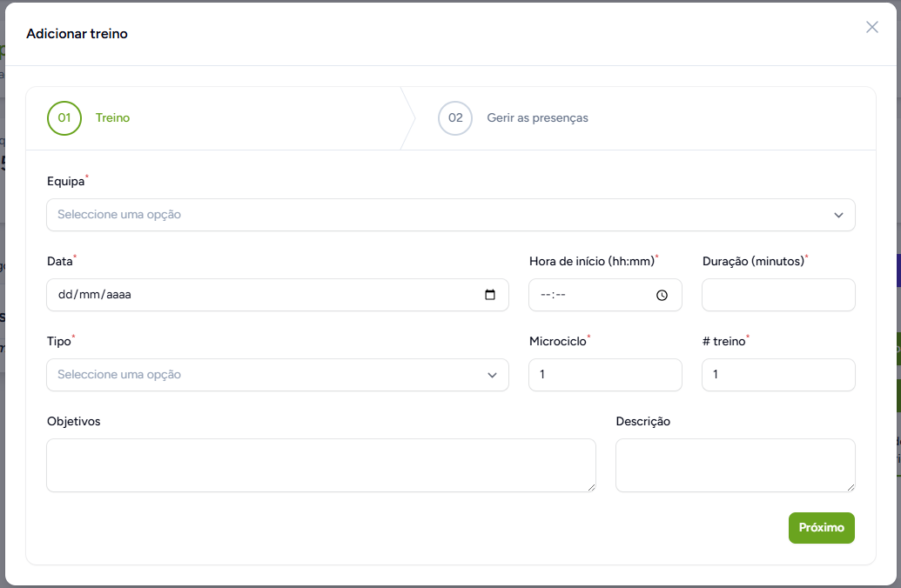This screenshot has width=901, height=588.
Task: Focus the Duração (minutos) input field
Action: (x=778, y=295)
